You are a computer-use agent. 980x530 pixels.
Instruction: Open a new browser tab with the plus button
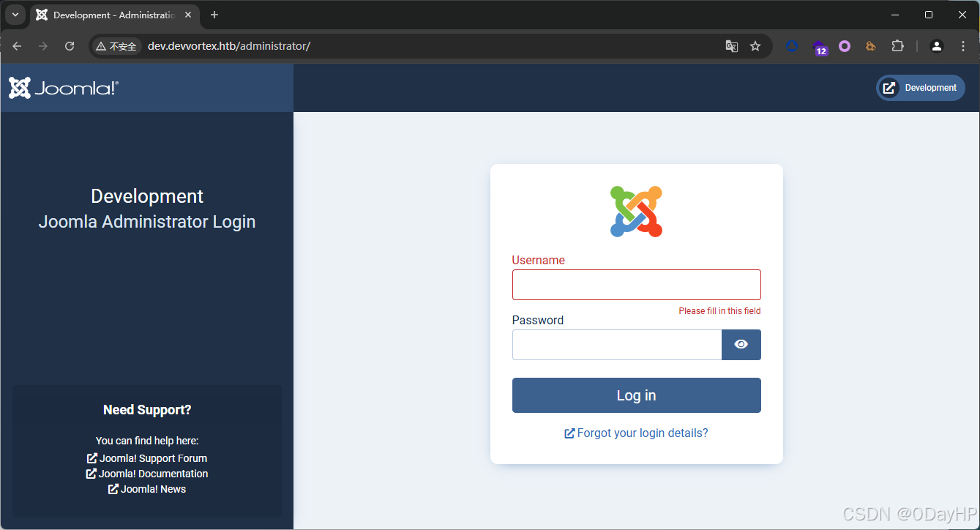[x=213, y=15]
